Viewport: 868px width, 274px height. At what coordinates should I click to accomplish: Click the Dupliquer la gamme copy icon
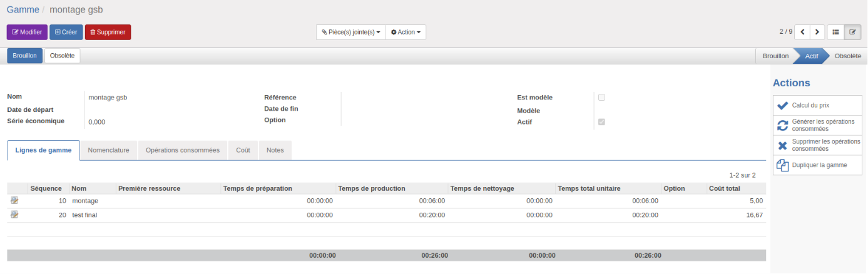783,165
